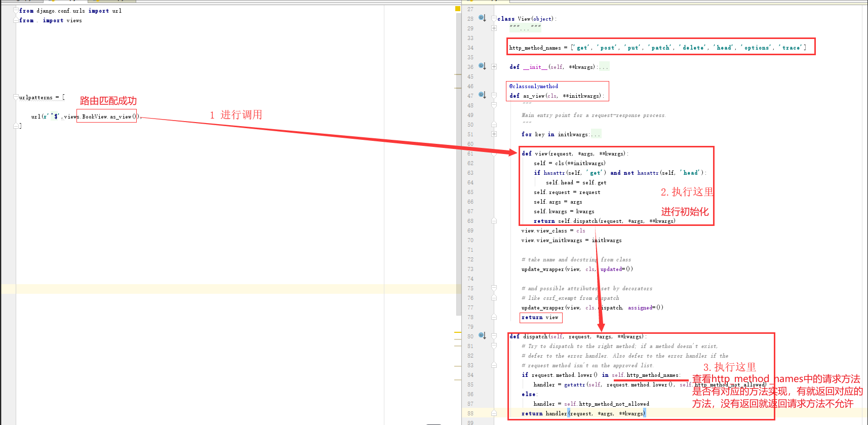Click the override gutter icon beside def as_view

pyautogui.click(x=482, y=95)
